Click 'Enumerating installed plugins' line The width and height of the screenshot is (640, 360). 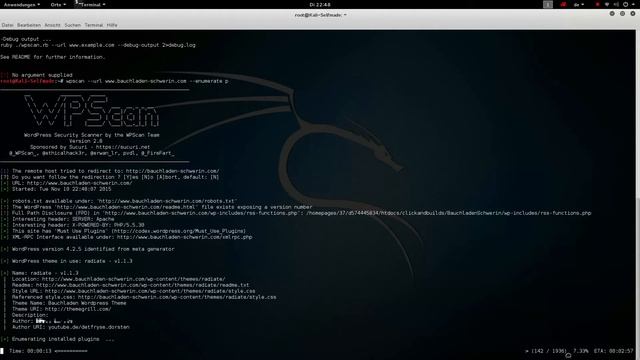pyautogui.click(x=57, y=339)
